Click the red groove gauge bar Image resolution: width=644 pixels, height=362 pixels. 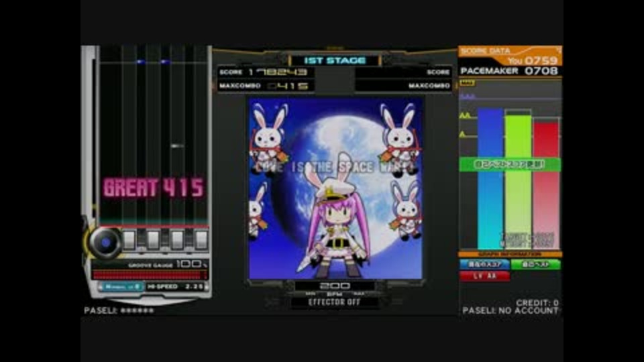coord(150,275)
